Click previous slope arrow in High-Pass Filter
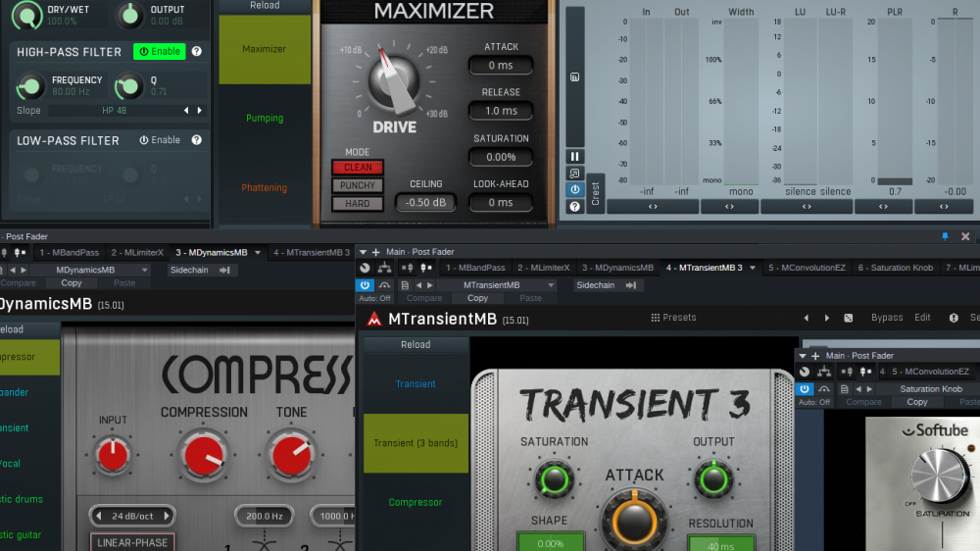Image resolution: width=980 pixels, height=551 pixels. [186, 111]
